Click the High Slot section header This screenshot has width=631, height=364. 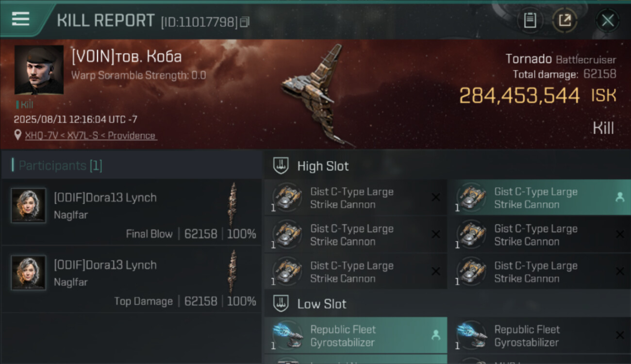click(323, 166)
